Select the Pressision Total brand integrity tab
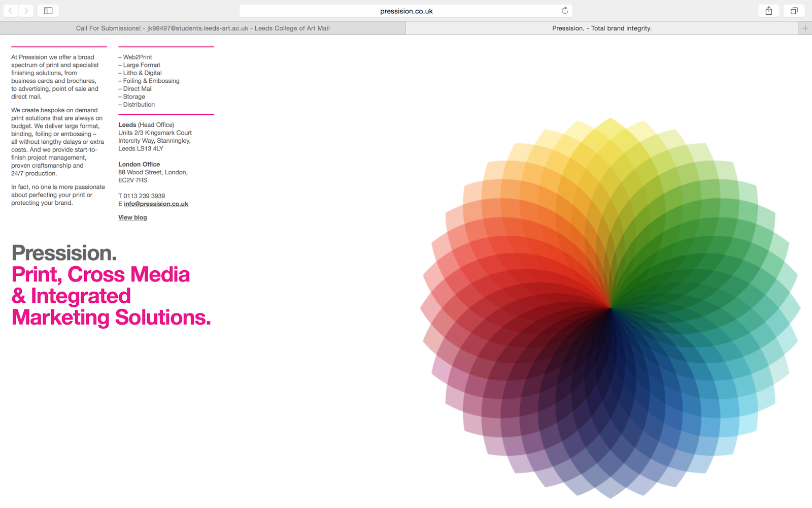This screenshot has width=812, height=508. [x=602, y=28]
